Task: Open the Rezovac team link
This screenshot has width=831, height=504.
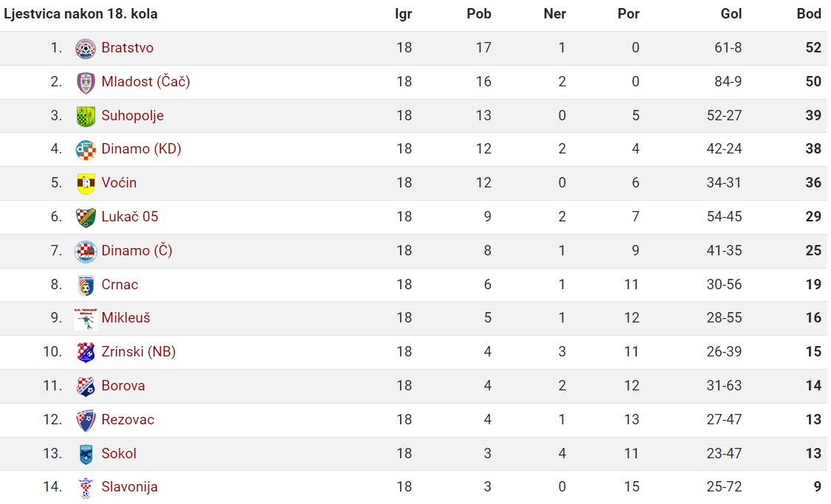Action: pos(128,420)
